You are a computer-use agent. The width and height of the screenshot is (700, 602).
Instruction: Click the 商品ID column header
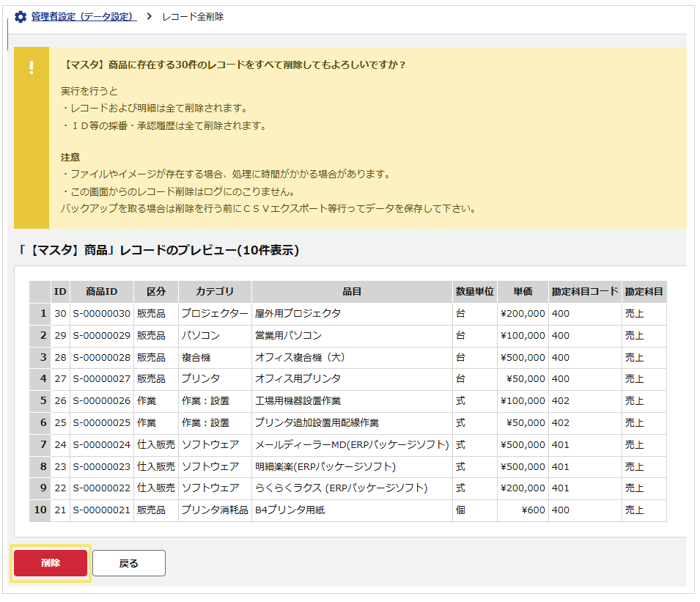tap(102, 292)
